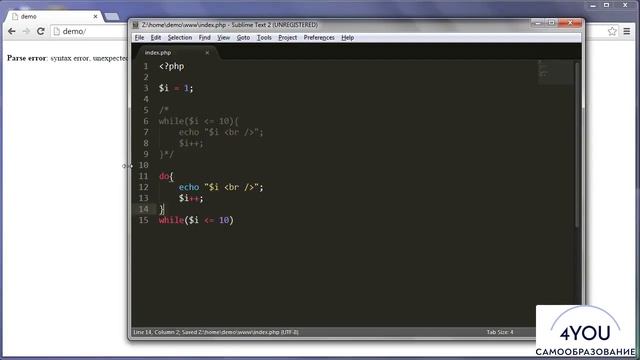Close the demo tab in Chrome
This screenshot has width=640, height=360.
coord(95,16)
